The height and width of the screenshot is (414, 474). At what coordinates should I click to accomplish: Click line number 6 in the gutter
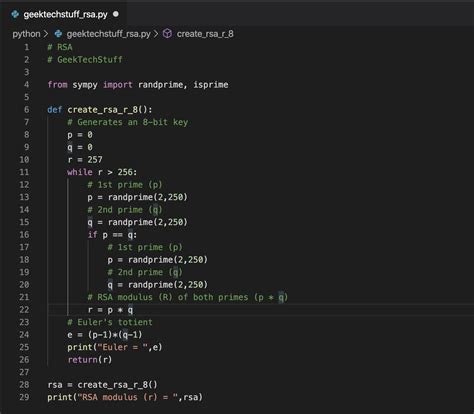[x=26, y=110]
